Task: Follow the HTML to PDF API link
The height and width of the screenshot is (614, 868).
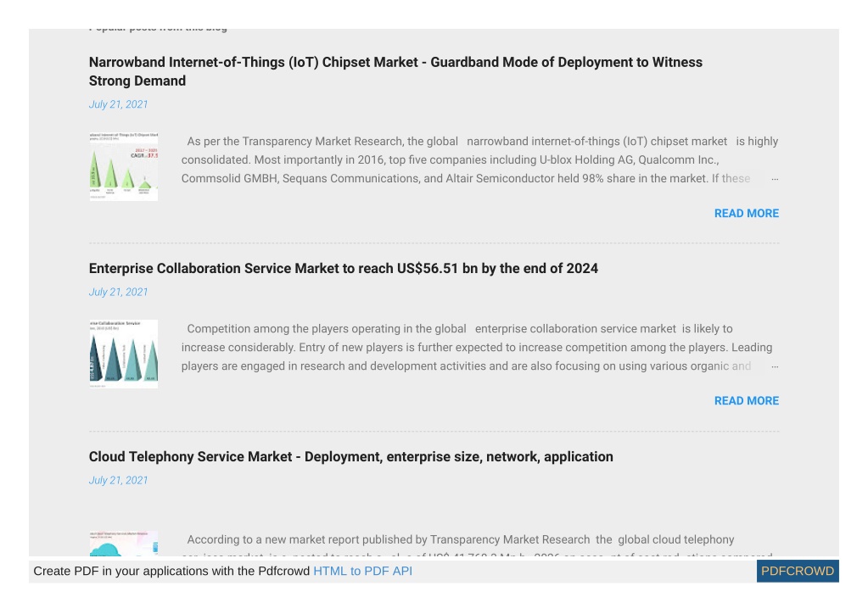Action: pyautogui.click(x=362, y=571)
